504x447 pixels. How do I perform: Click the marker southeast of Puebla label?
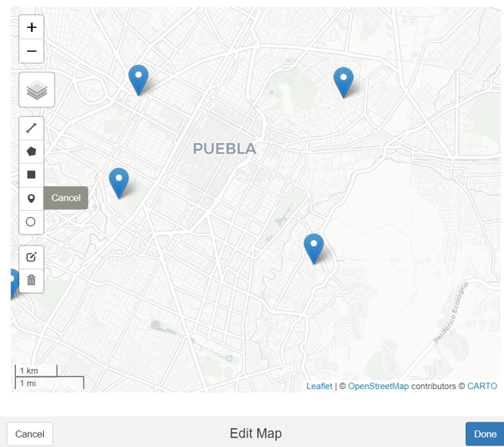(x=314, y=248)
